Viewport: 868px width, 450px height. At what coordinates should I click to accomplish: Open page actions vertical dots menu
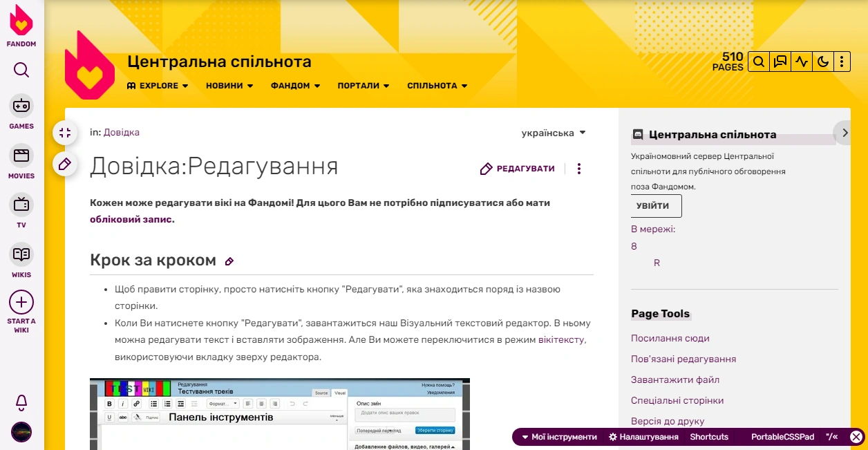[x=579, y=169]
